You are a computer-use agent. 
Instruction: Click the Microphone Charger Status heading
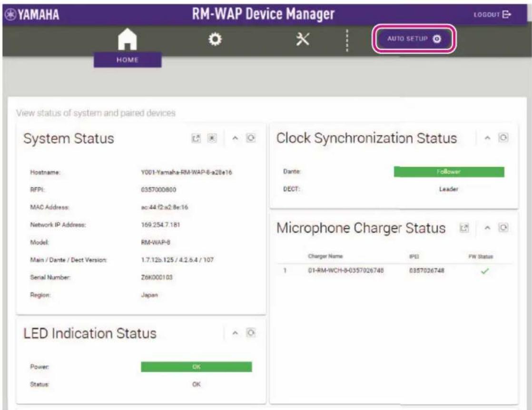[361, 228]
